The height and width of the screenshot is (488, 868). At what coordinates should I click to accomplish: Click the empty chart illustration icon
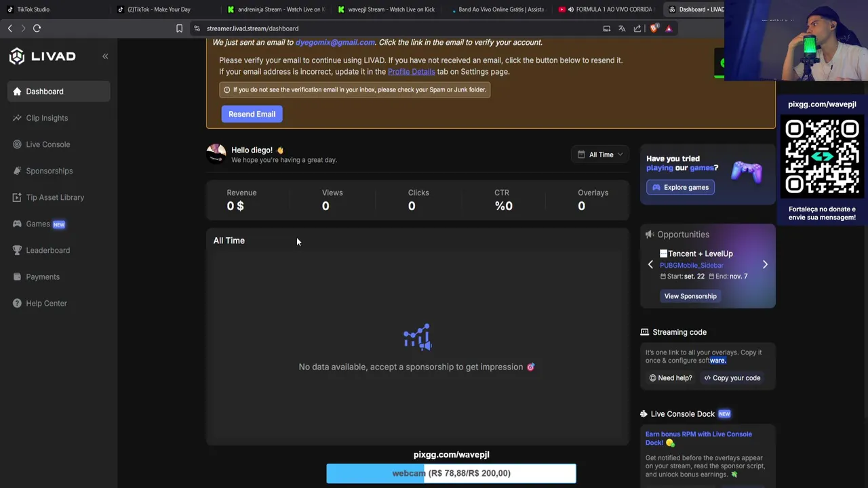[418, 337]
